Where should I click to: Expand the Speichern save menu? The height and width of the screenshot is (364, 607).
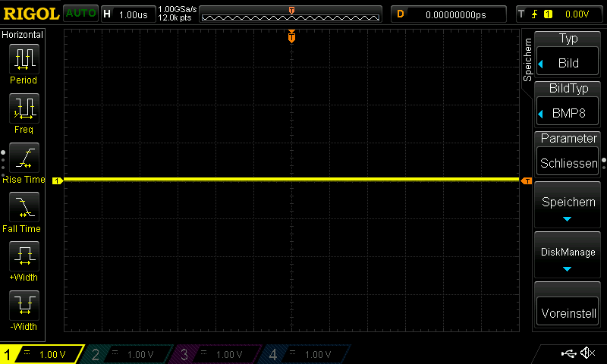coord(568,206)
